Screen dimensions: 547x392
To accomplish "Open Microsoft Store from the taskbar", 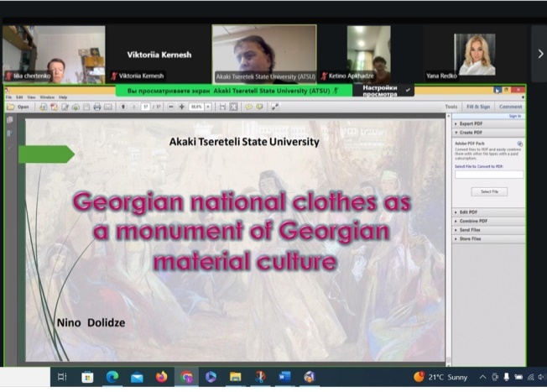I will point(87,377).
